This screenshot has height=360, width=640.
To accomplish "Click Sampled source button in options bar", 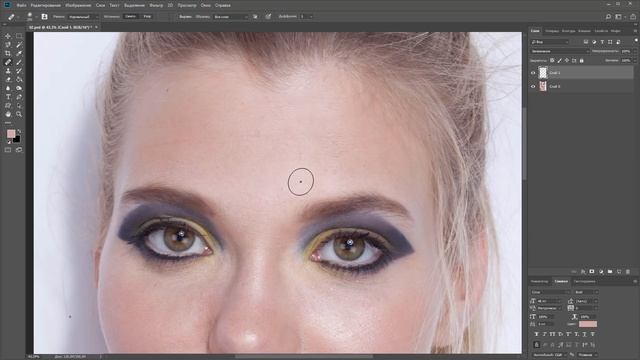I will [x=130, y=17].
